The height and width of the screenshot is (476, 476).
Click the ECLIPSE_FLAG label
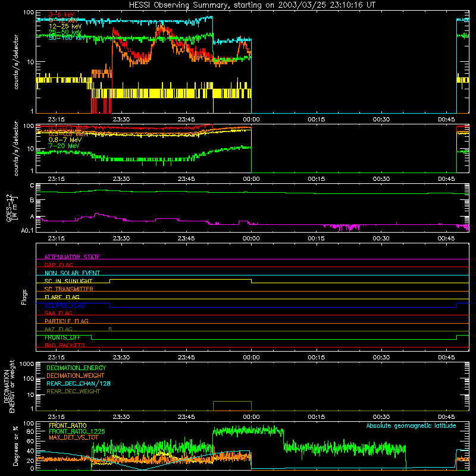coord(65,305)
